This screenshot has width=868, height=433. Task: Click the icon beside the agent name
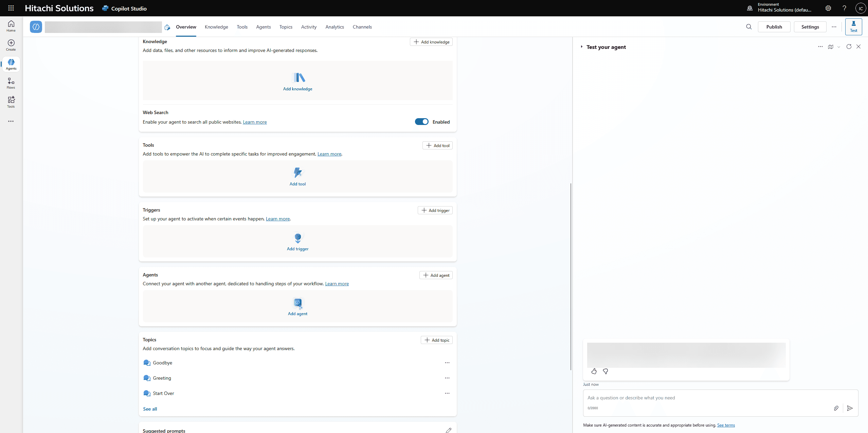[167, 27]
